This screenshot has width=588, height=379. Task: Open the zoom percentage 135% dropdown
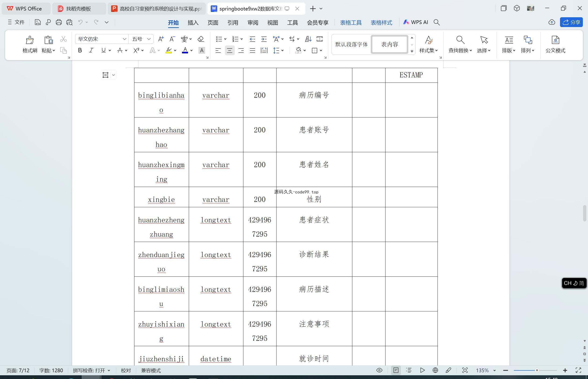tap(494, 370)
